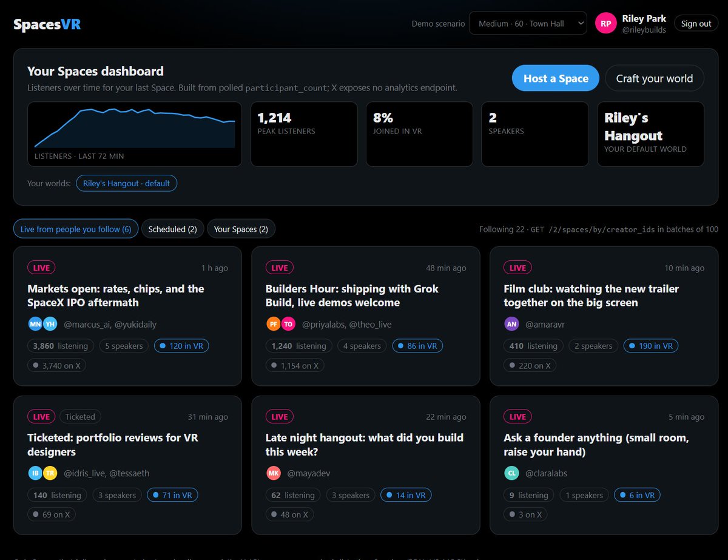This screenshot has width=728, height=560.
Task: Click the PF avatar on Builders Hour card
Action: pyautogui.click(x=274, y=324)
